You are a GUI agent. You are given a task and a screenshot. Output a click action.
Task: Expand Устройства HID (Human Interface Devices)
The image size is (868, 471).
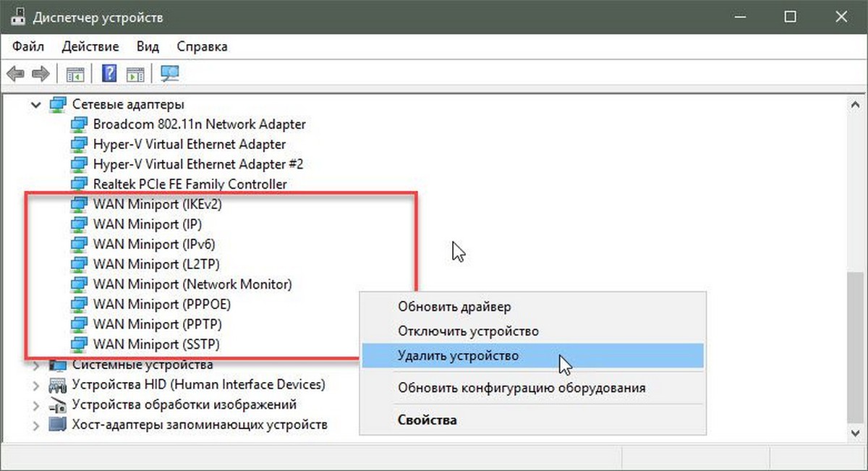pyautogui.click(x=36, y=385)
